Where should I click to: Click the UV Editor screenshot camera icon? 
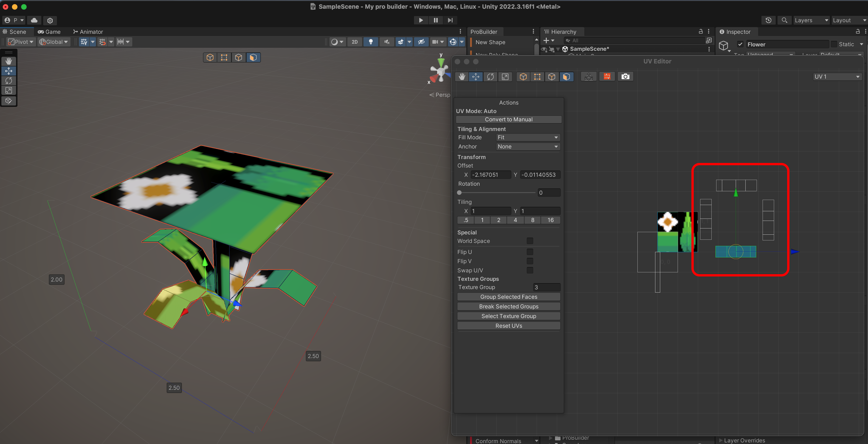625,77
